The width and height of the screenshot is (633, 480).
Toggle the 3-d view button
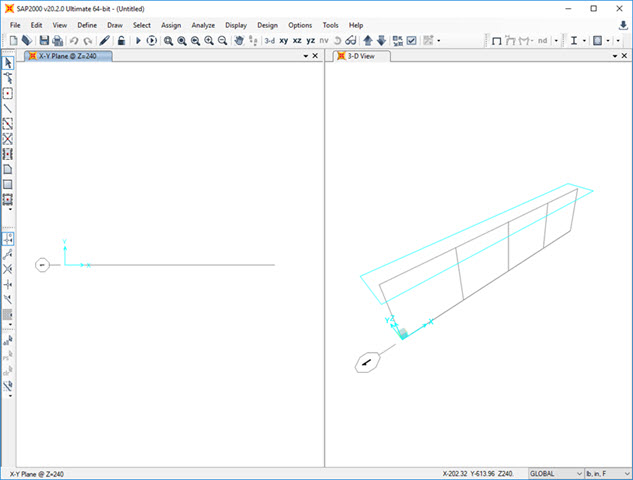(269, 41)
